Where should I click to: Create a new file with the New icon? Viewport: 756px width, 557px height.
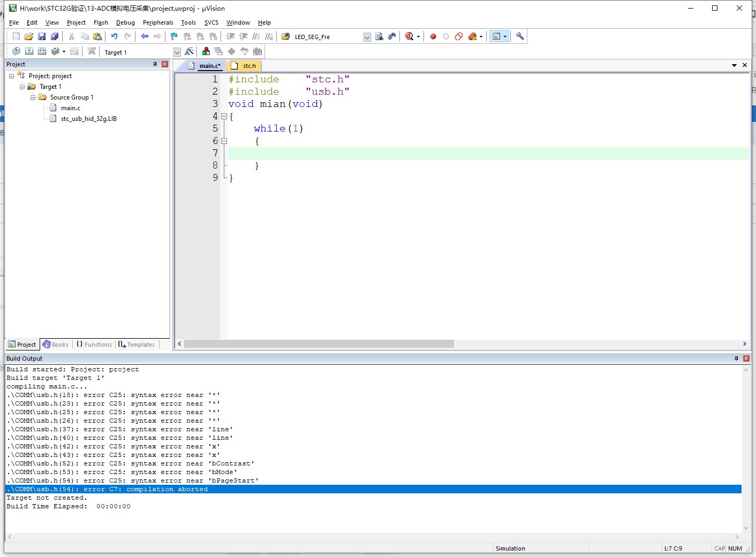(x=16, y=36)
